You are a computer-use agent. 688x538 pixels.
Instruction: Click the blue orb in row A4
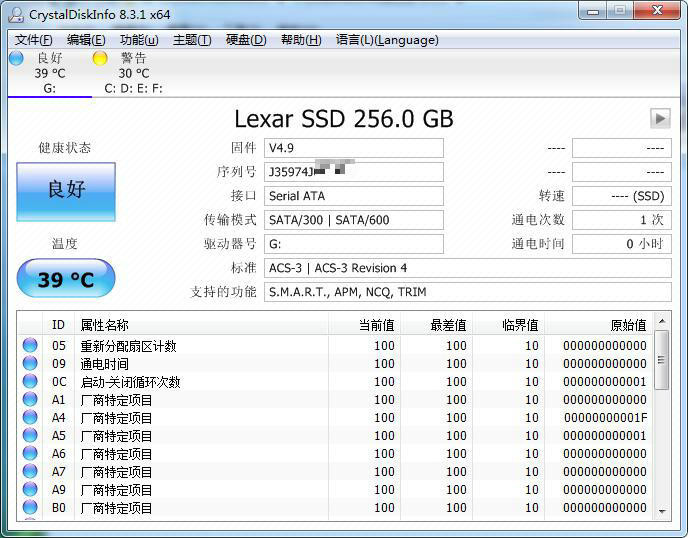30,418
